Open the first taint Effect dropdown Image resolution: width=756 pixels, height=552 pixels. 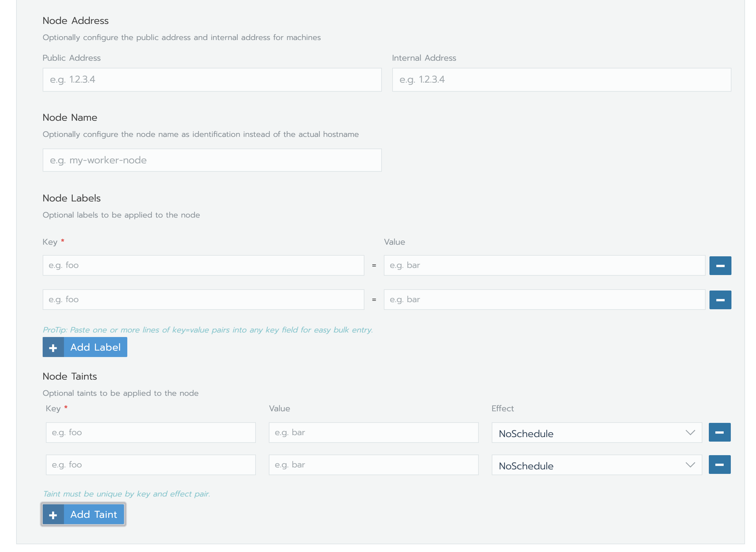(596, 432)
